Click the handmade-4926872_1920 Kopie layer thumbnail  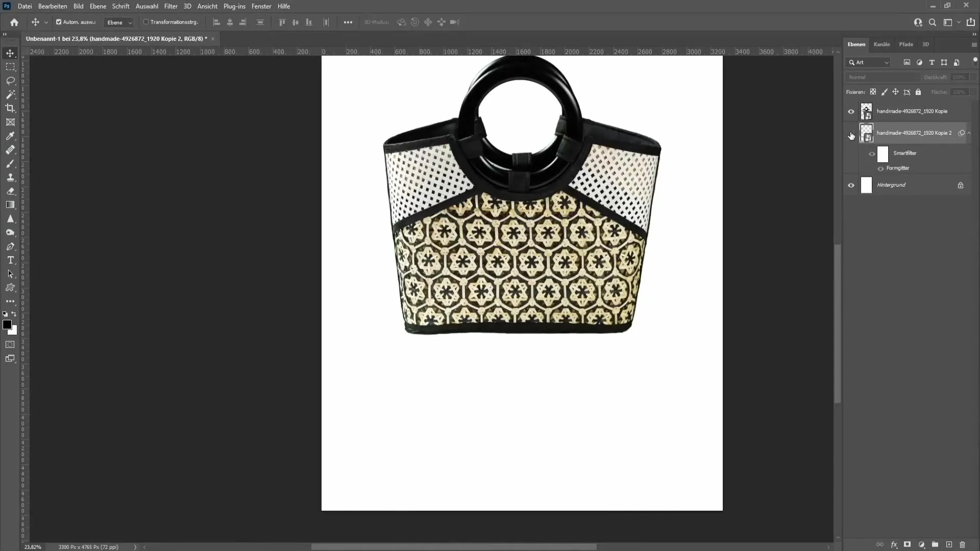point(867,111)
